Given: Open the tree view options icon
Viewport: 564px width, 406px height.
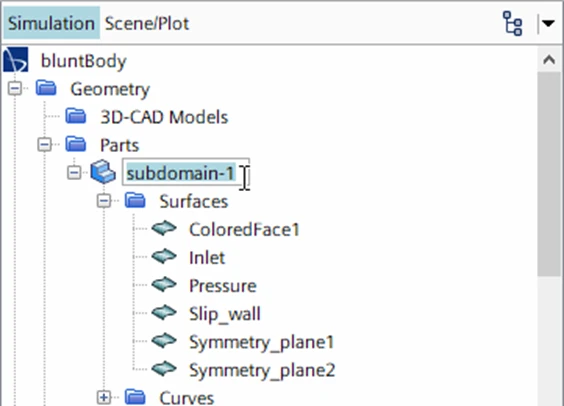Looking at the screenshot, I should (512, 23).
